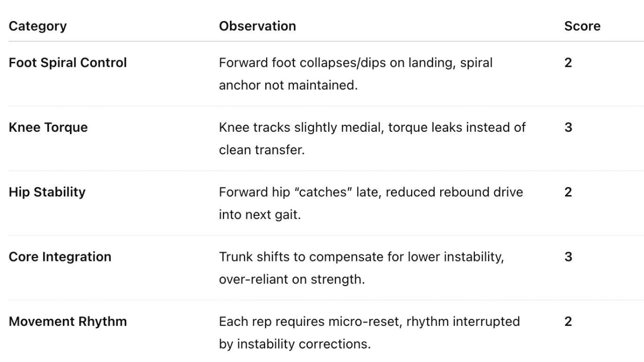
Task: Click the score 2 for Hip Stability
Action: point(568,192)
